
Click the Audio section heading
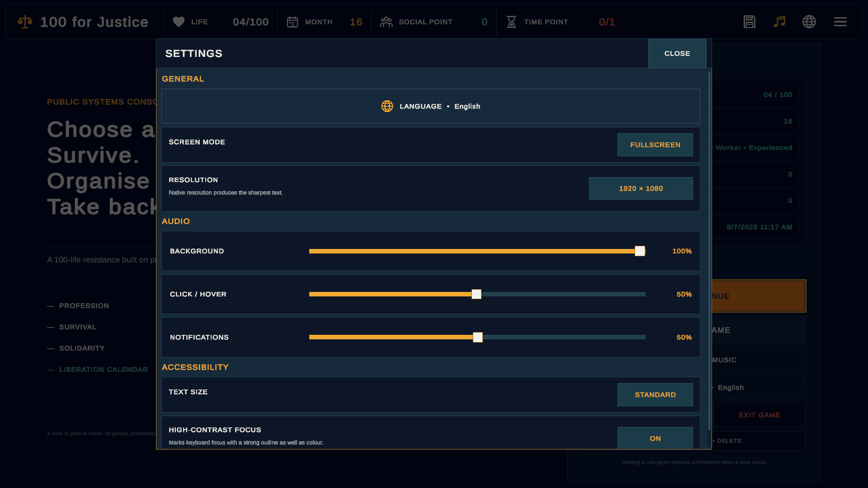click(x=176, y=221)
